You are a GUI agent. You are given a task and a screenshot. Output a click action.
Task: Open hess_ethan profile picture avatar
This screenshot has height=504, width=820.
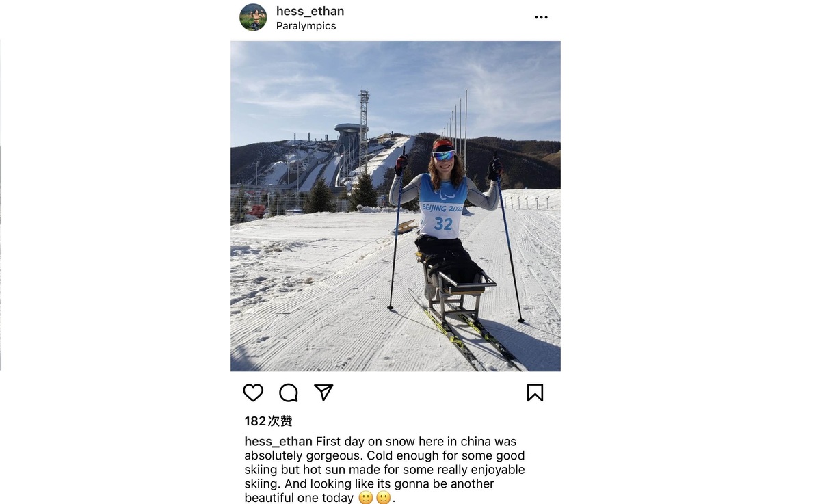coord(253,17)
